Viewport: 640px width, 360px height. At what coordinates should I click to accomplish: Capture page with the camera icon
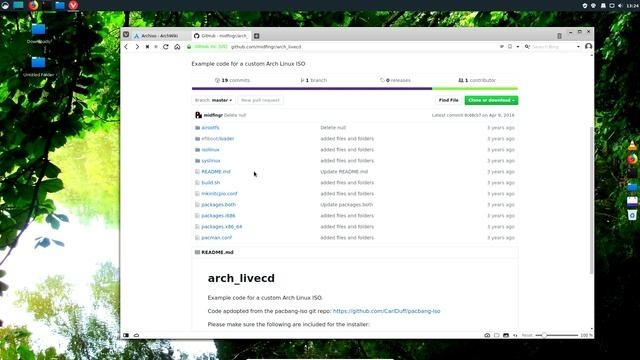(x=487, y=335)
